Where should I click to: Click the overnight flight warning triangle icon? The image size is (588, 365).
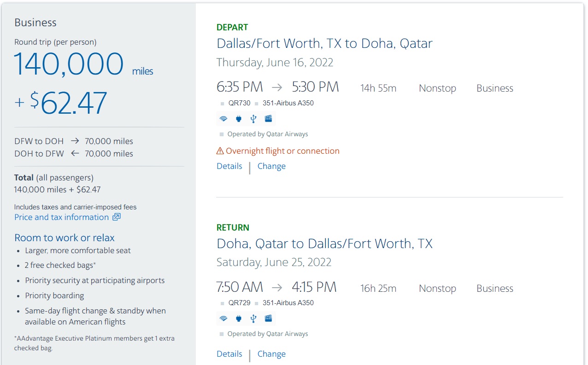(x=220, y=151)
